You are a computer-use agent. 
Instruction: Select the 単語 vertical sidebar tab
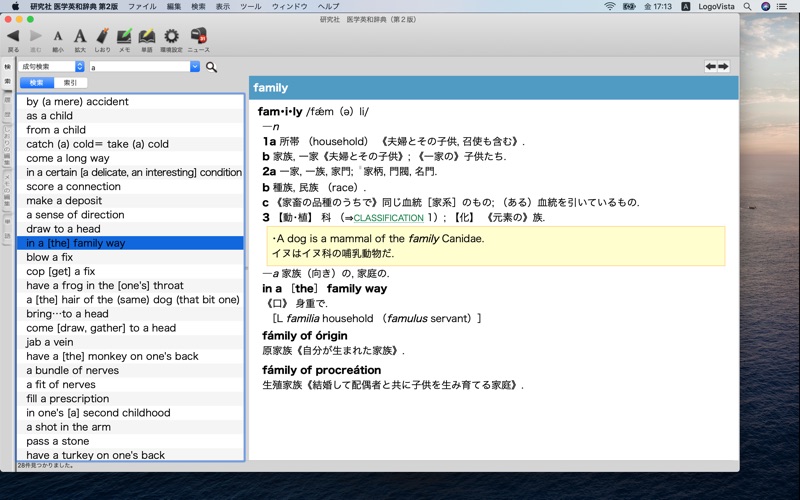point(8,229)
